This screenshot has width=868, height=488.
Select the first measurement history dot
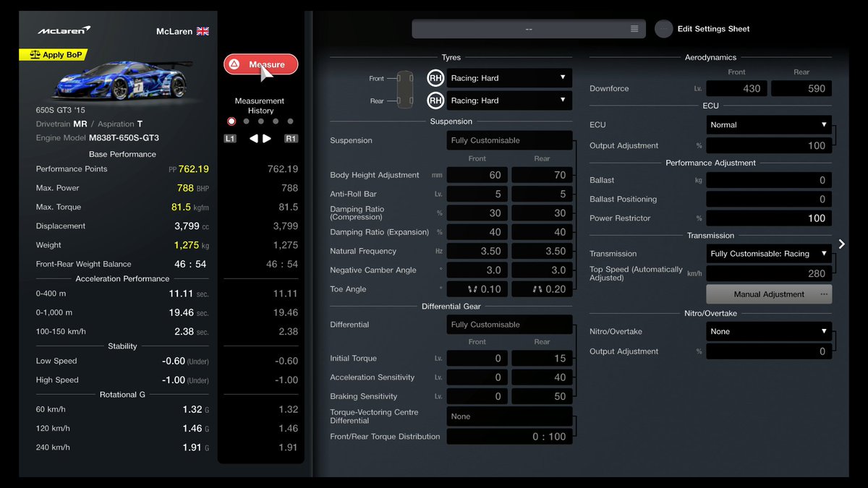click(x=231, y=121)
